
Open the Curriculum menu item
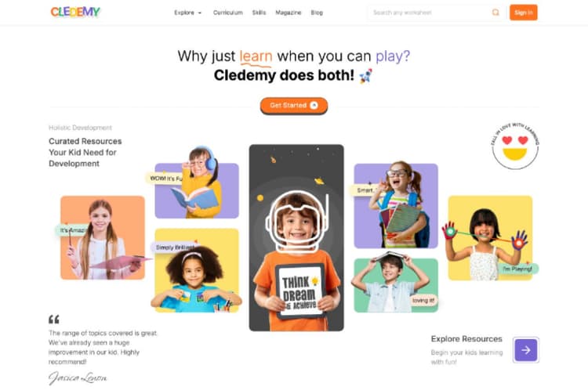pos(228,13)
